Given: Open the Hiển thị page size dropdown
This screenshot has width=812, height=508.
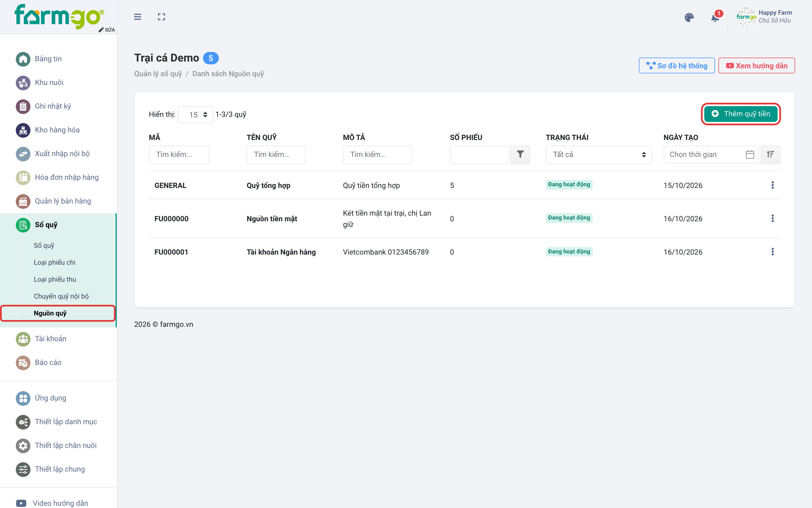Looking at the screenshot, I should (196, 115).
